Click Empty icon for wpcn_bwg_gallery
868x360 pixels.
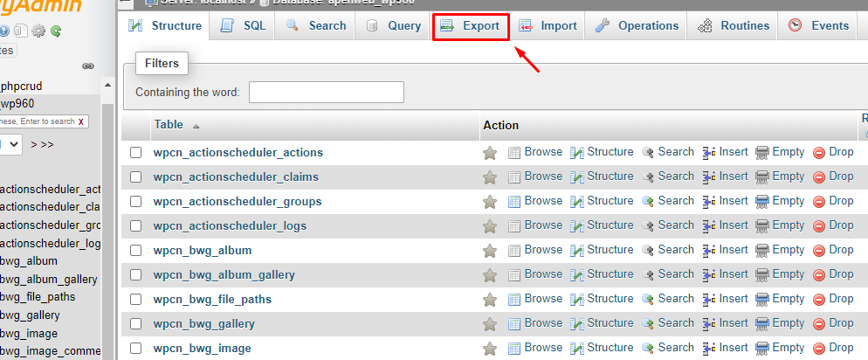(x=762, y=323)
